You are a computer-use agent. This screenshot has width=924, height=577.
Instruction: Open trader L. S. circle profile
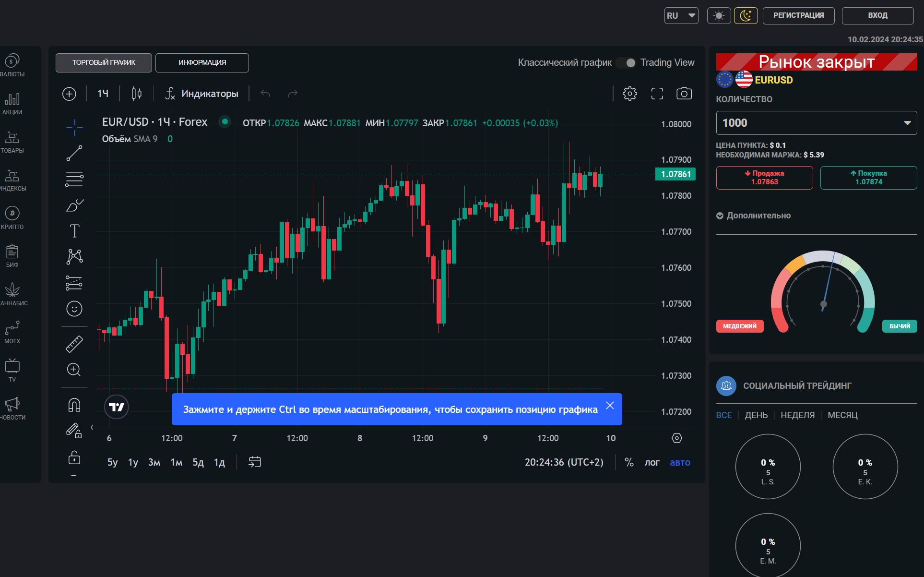point(768,467)
